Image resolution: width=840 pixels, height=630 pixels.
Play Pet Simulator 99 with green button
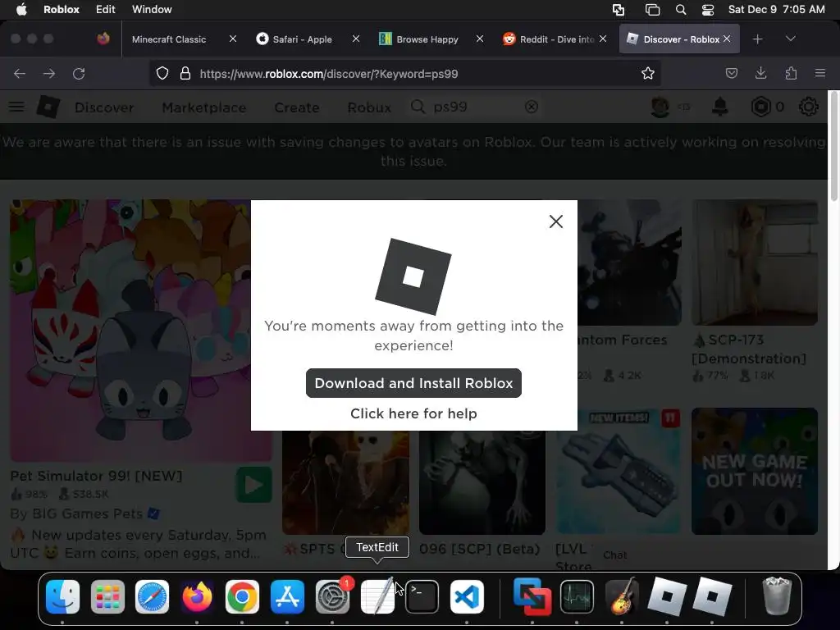tap(254, 485)
